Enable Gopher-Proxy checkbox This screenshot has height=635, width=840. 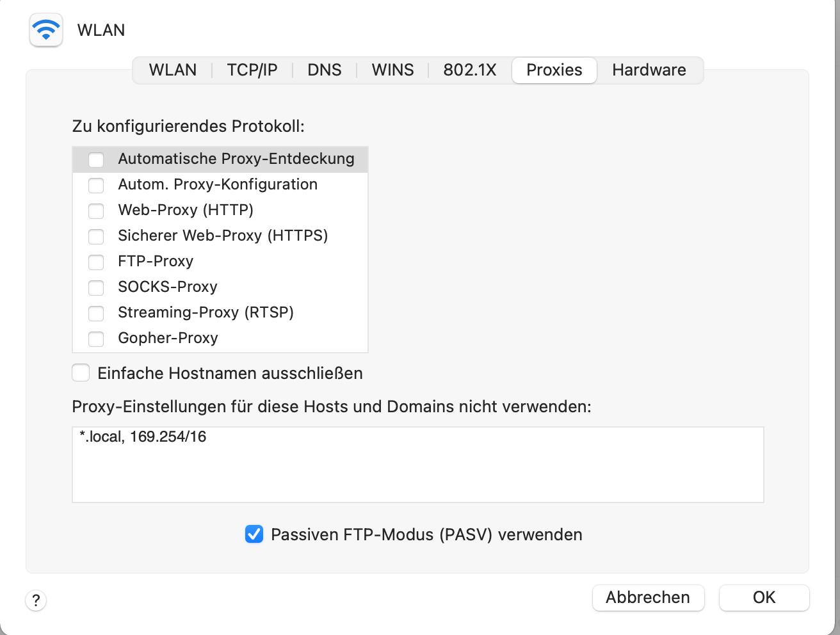[96, 339]
